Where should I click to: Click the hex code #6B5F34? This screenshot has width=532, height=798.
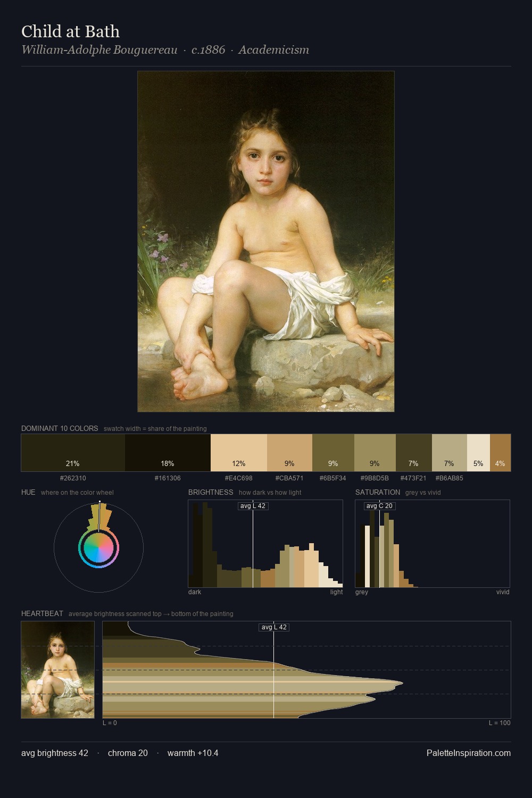pos(333,478)
